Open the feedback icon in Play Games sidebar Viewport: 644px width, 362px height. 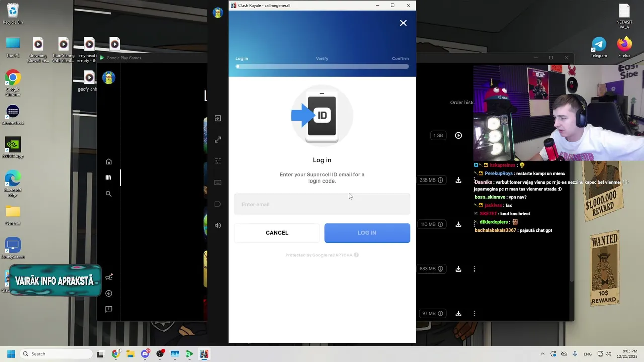pos(109,309)
